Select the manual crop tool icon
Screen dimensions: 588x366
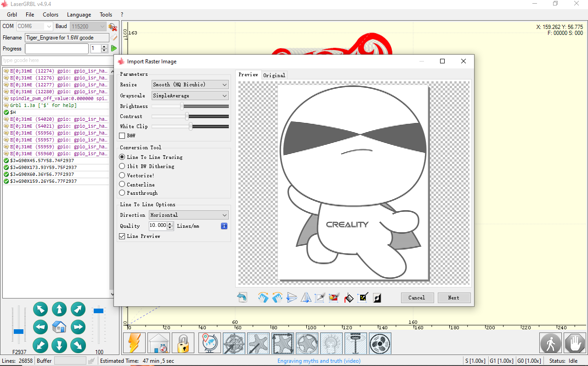[x=320, y=298]
